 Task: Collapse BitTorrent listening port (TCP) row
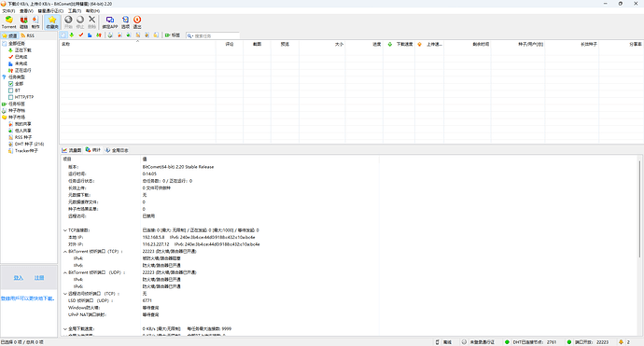pyautogui.click(x=65, y=251)
